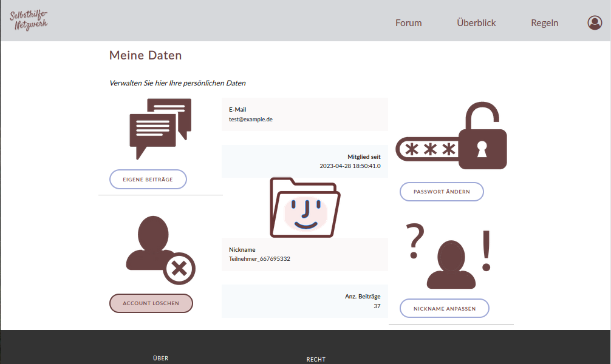The width and height of the screenshot is (611, 364).
Task: Click the question mark person icon
Action: pos(450,257)
